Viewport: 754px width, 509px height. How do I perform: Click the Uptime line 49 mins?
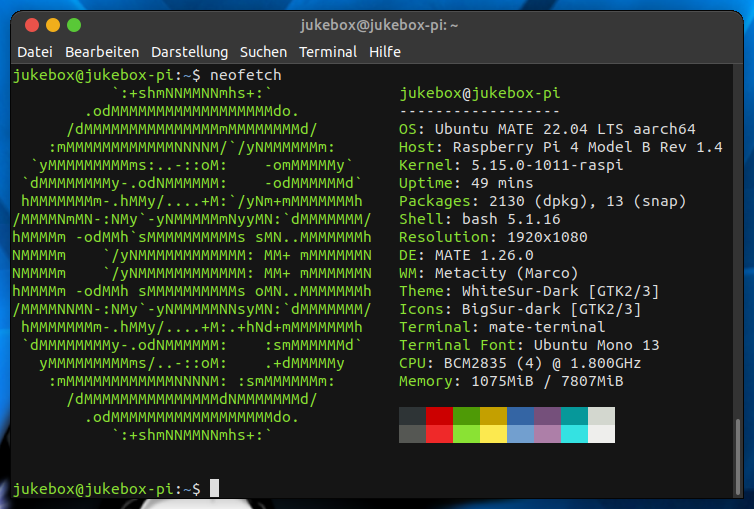[466, 183]
